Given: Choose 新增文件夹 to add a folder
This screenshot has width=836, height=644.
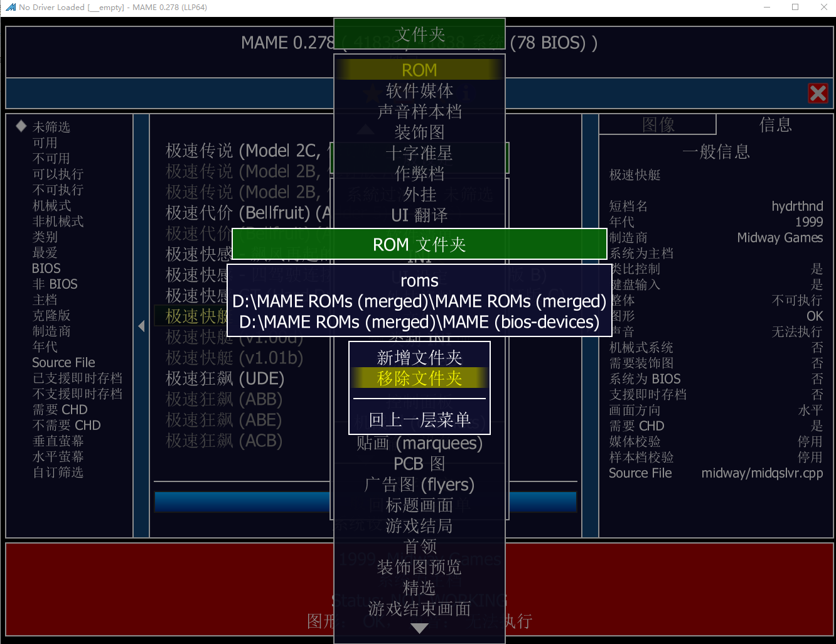Looking at the screenshot, I should click(x=419, y=357).
